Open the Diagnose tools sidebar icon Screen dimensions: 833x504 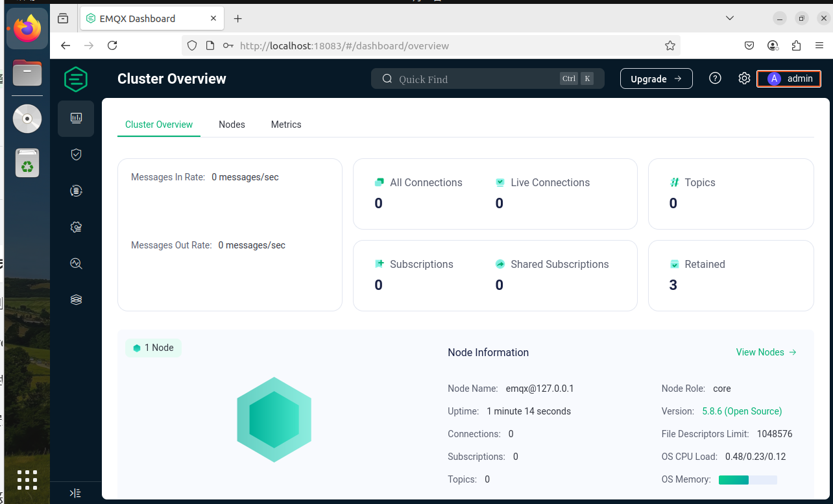point(76,263)
